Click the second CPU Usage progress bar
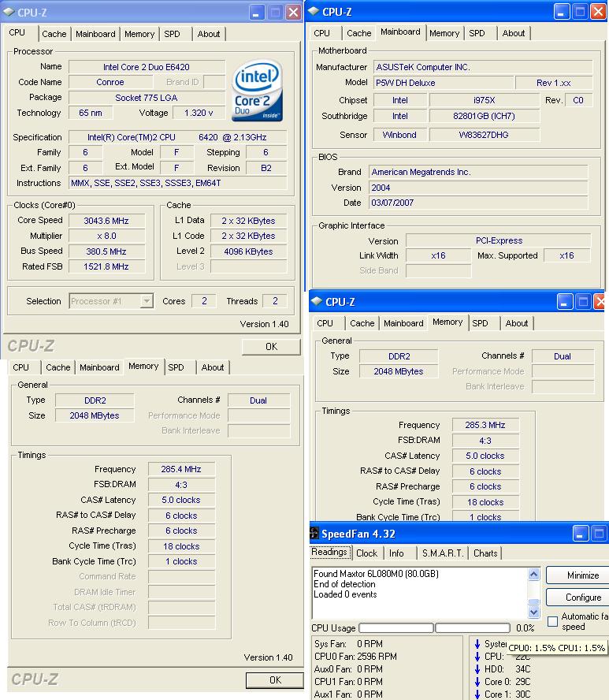Viewport: 609px width, 700px height. tap(473, 627)
